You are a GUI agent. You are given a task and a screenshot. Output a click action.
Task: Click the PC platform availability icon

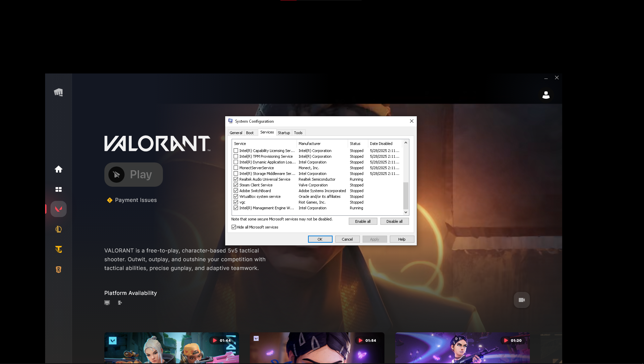point(107,303)
